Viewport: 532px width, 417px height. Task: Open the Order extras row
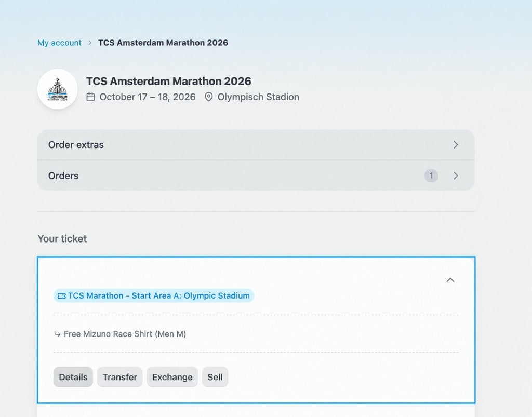[x=256, y=145]
